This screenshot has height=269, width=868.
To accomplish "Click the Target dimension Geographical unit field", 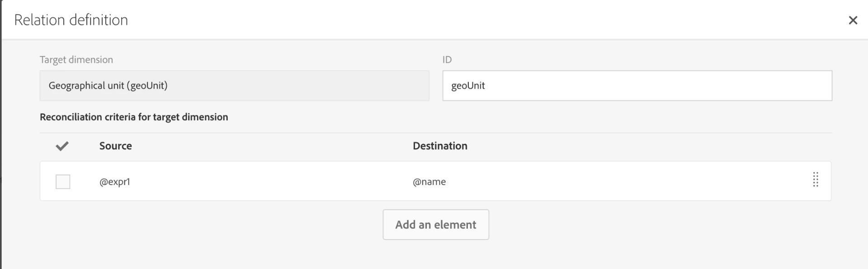I will click(x=234, y=85).
